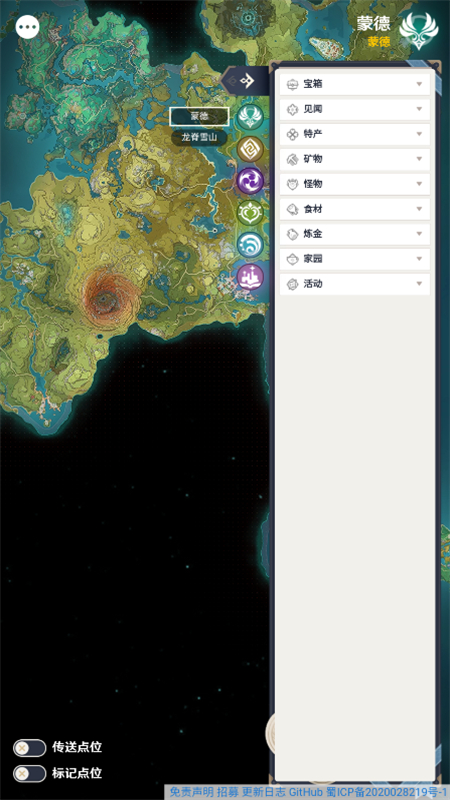This screenshot has width=450, height=800.
Task: Expand the 怪物 category arrow
Action: (419, 184)
